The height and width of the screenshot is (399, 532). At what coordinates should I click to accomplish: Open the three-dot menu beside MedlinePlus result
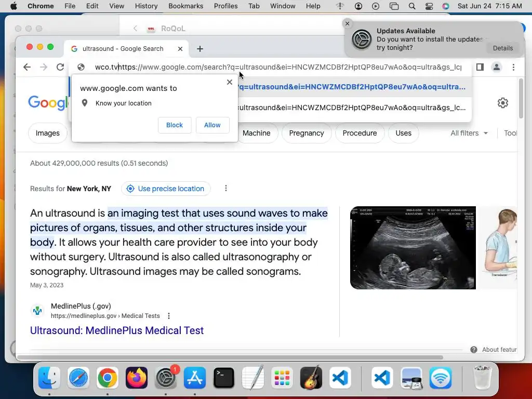tap(169, 316)
